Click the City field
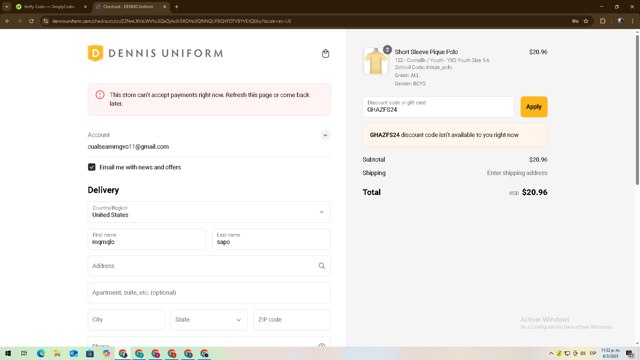This screenshot has height=360, width=640. click(126, 320)
